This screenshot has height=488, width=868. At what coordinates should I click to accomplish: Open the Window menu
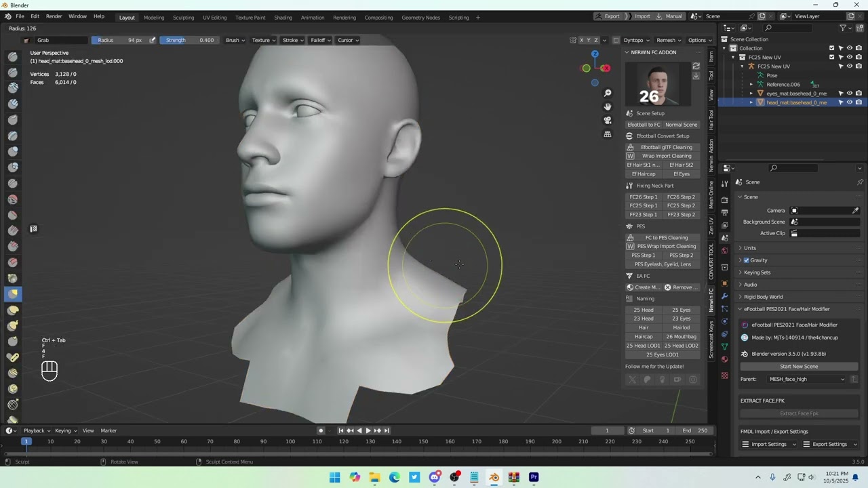(77, 16)
